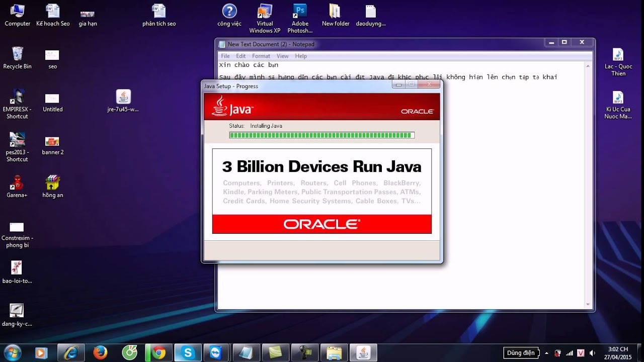Open Cốc Cốc browser from taskbar
This screenshot has width=644, height=362.
point(130,353)
